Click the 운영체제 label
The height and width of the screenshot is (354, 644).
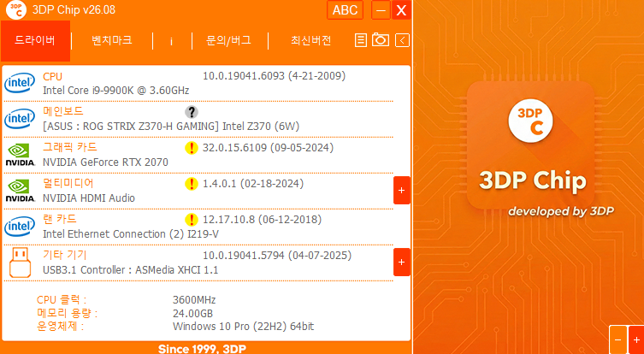pyautogui.click(x=60, y=327)
